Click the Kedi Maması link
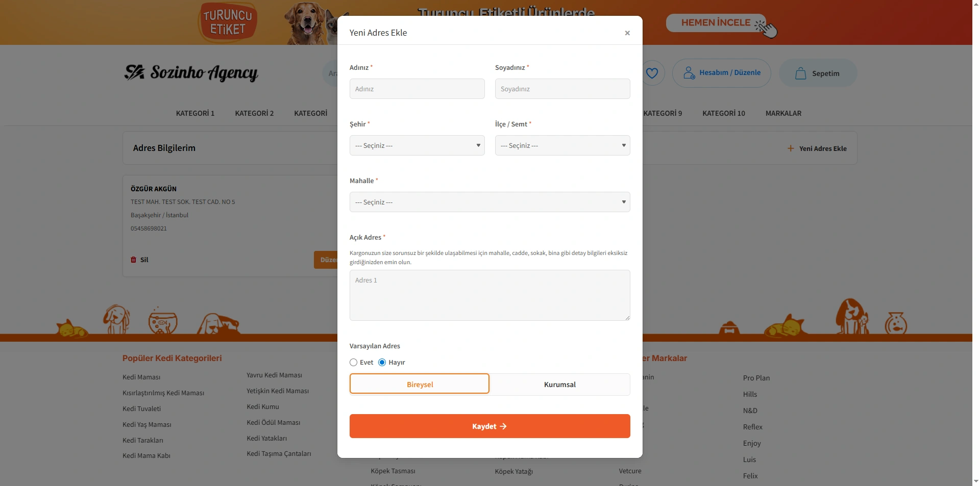The image size is (980, 486). tap(141, 377)
